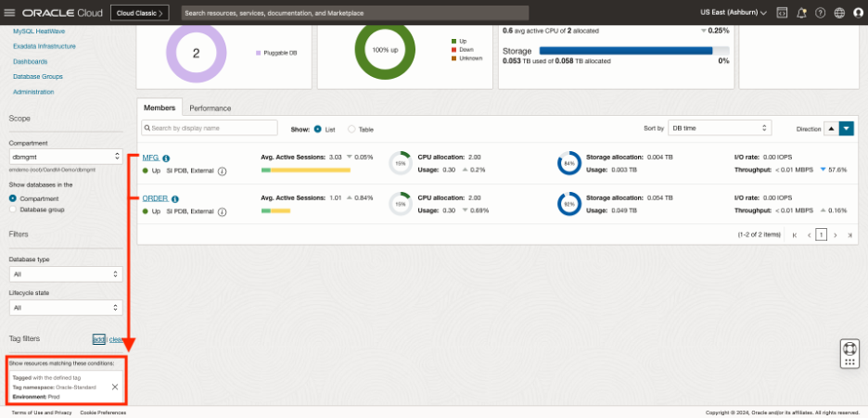Screen dimensions: 868x419
Task: Click the current page number 1 box
Action: point(822,235)
